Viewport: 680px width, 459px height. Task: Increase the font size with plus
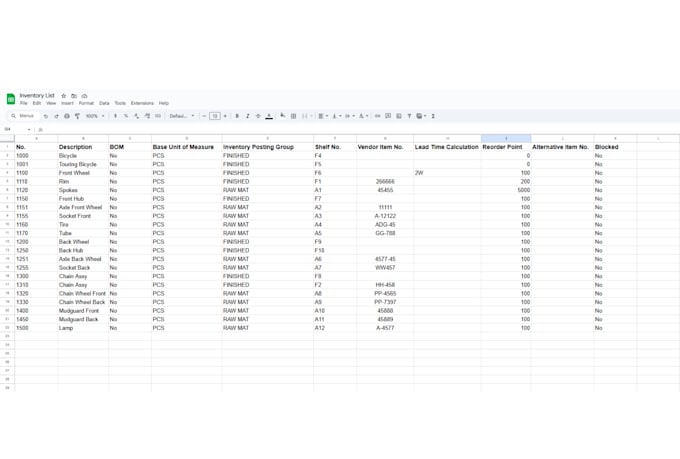tap(225, 116)
